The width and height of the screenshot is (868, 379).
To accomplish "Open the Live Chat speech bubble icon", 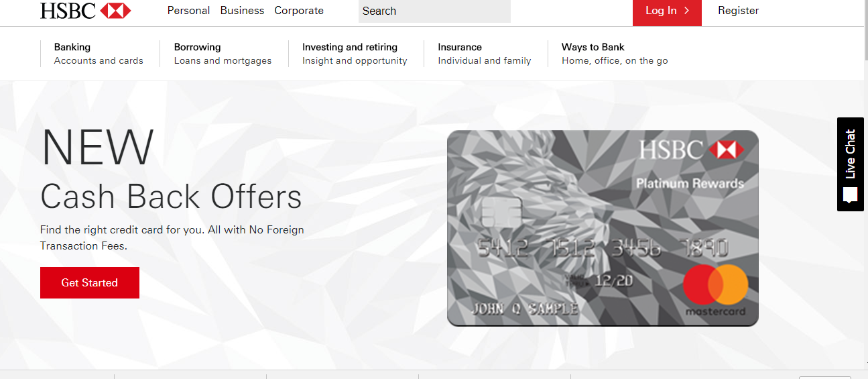I will pos(851,195).
